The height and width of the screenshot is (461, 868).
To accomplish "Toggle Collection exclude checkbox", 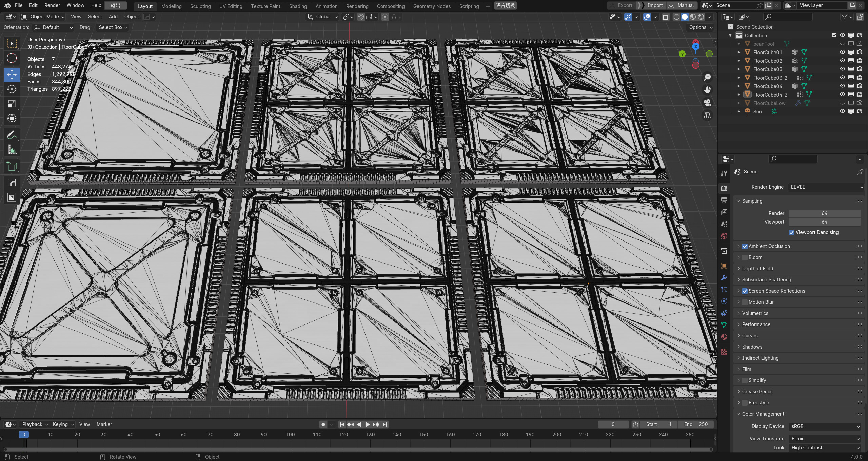I will click(834, 35).
